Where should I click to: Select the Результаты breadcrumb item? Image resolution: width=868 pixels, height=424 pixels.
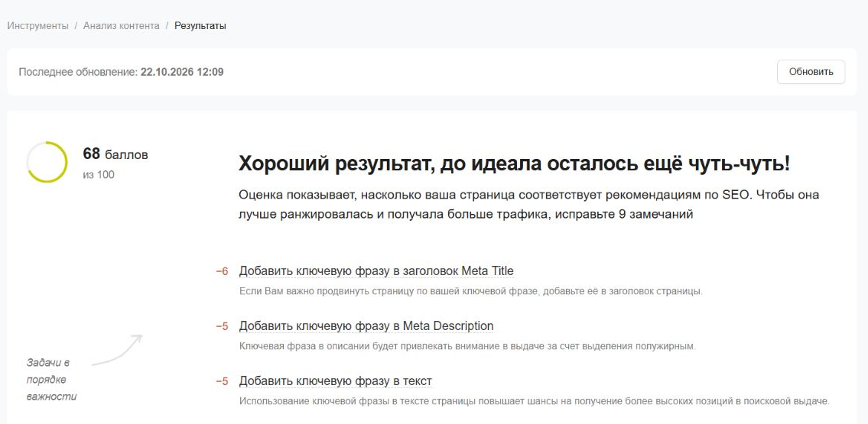[200, 26]
